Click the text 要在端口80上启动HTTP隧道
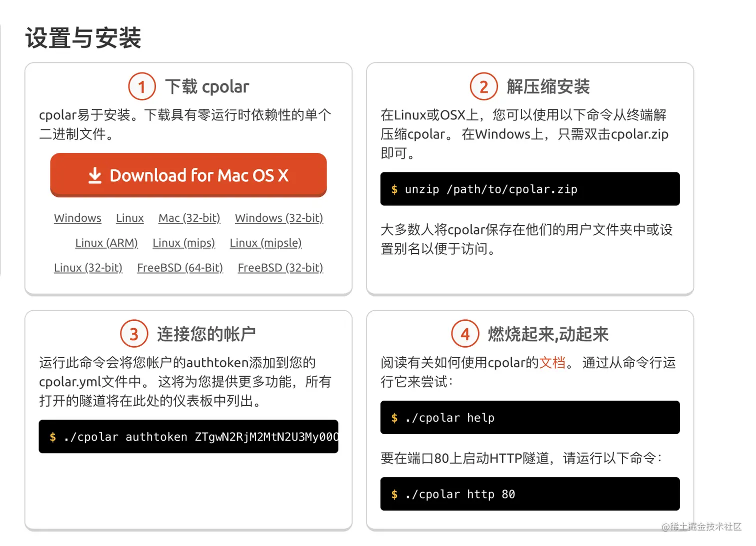The height and width of the screenshot is (546, 756). (465, 458)
